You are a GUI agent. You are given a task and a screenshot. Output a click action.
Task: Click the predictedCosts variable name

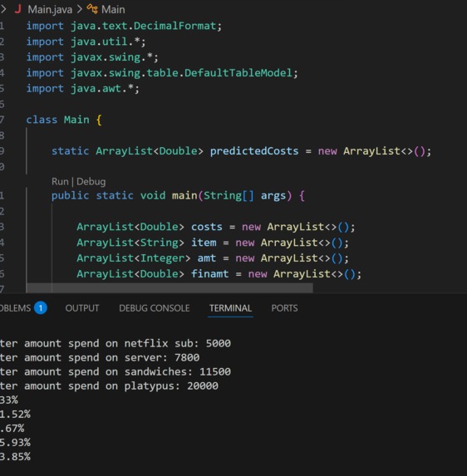click(254, 151)
